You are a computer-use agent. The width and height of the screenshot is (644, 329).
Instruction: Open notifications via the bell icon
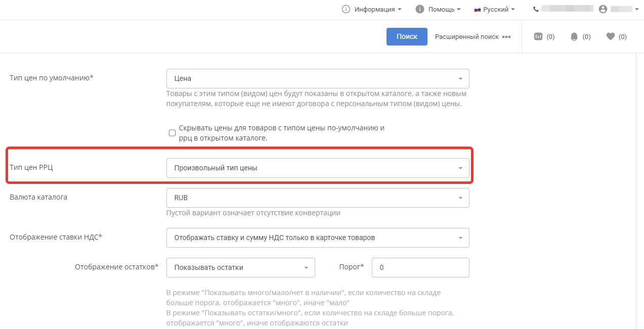pyautogui.click(x=574, y=36)
